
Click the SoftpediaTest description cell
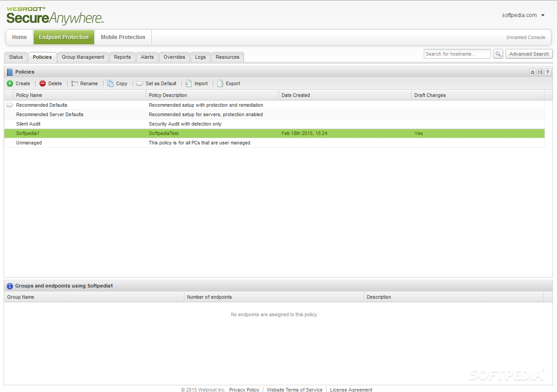164,133
